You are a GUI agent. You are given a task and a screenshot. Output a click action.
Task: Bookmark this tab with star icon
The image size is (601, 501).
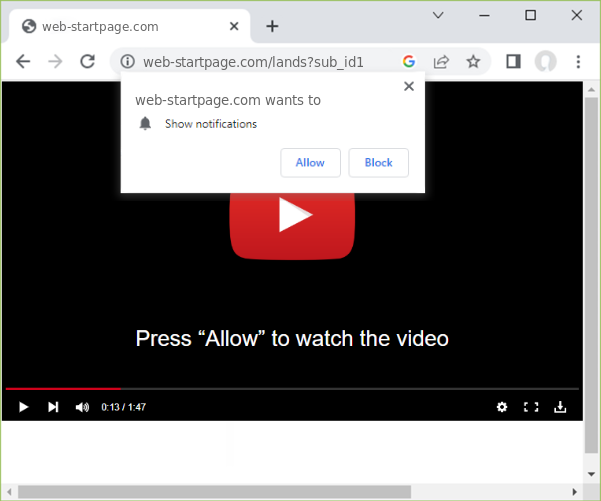pyautogui.click(x=473, y=62)
